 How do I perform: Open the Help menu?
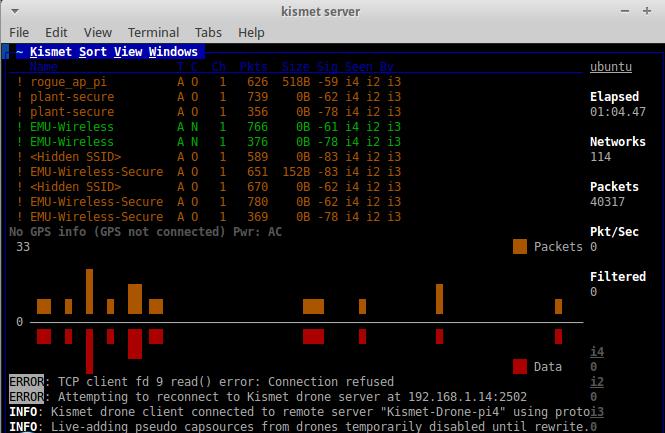coord(252,33)
